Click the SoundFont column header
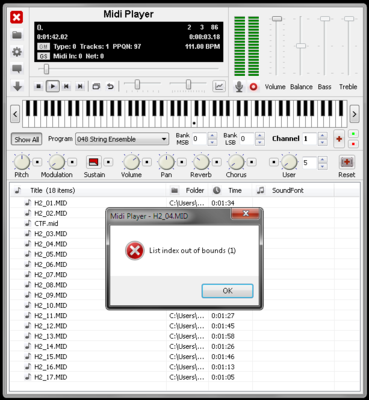The height and width of the screenshot is (400, 369). pos(293,190)
